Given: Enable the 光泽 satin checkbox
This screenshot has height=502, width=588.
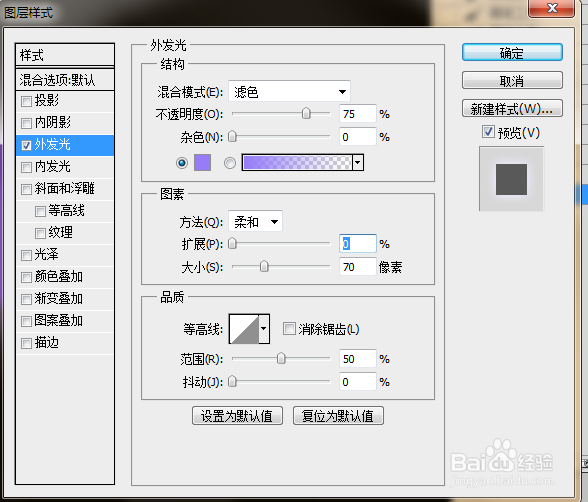Looking at the screenshot, I should click(x=26, y=255).
